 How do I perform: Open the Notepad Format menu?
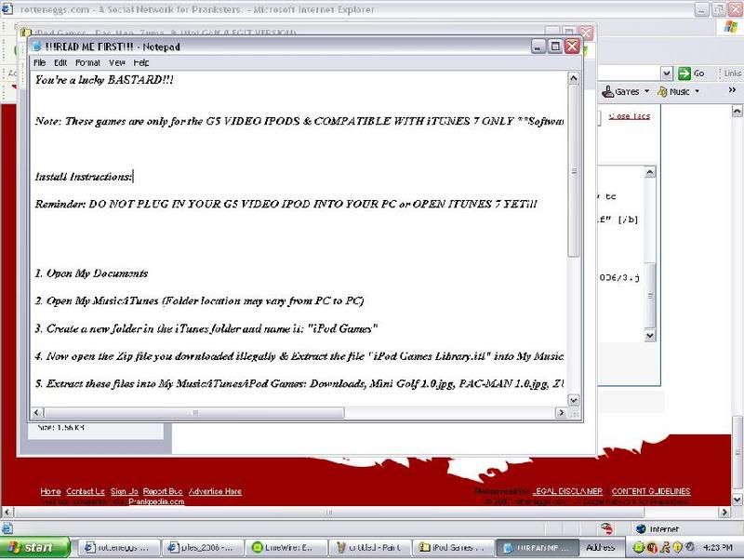(87, 62)
